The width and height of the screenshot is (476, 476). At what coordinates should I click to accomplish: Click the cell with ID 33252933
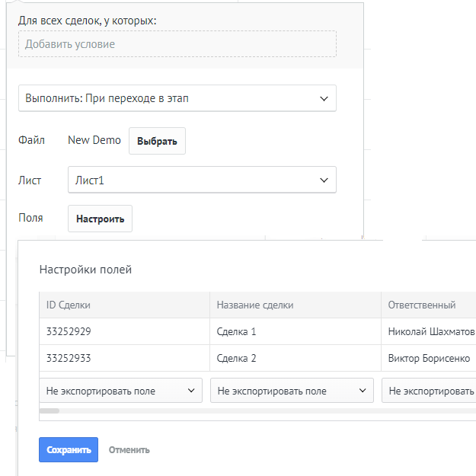coord(124,358)
